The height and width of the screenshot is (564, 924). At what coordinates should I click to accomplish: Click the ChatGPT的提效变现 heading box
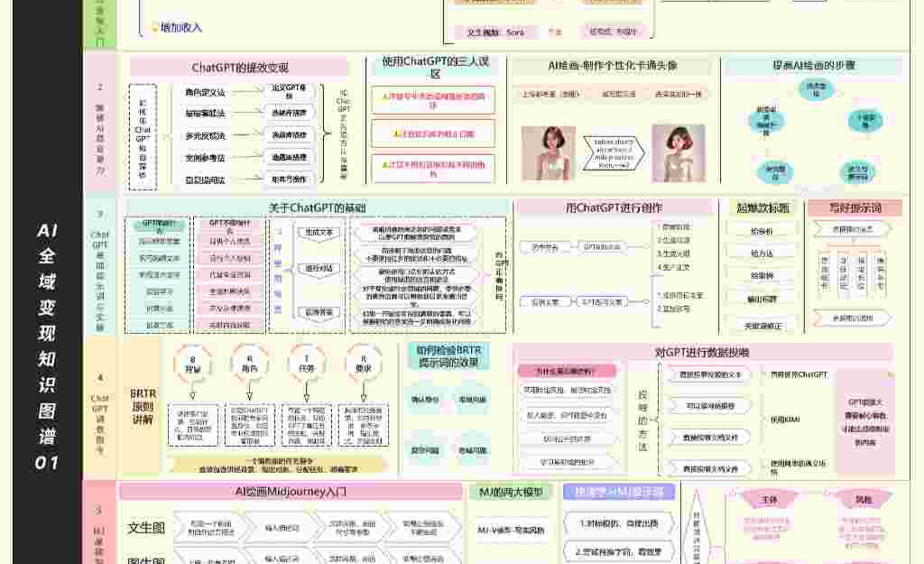click(238, 67)
